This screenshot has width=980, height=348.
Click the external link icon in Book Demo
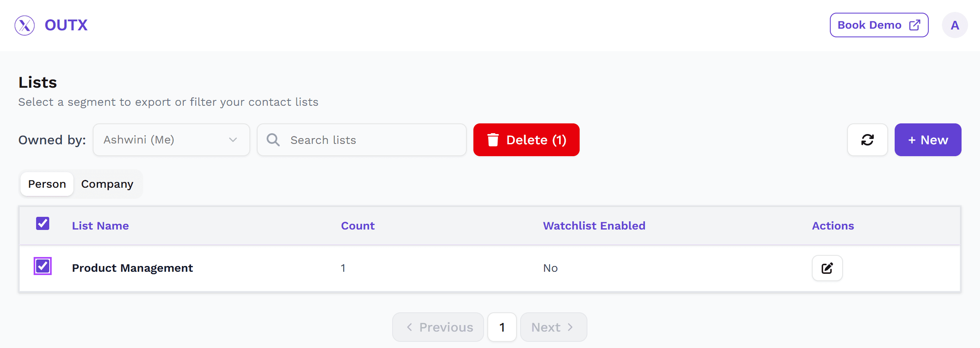click(915, 25)
